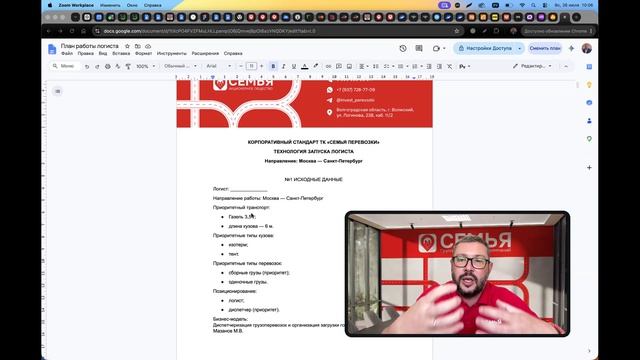640x360 pixels.
Task: Open the Google account avatar
Action: (587, 48)
